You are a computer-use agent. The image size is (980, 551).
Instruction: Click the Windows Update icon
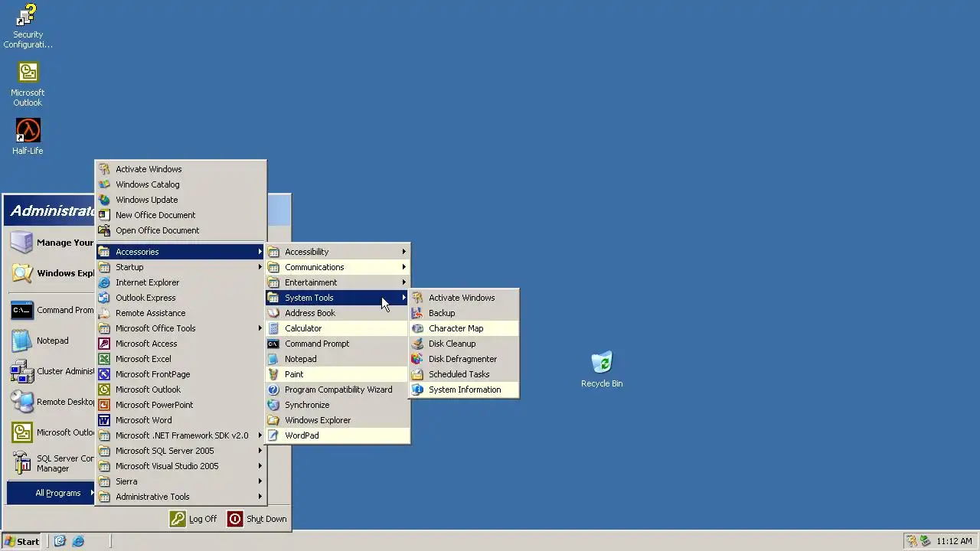104,200
